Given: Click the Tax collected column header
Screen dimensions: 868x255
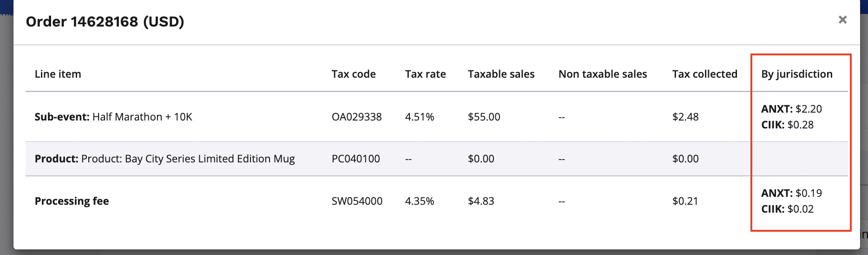Looking at the screenshot, I should [x=704, y=74].
